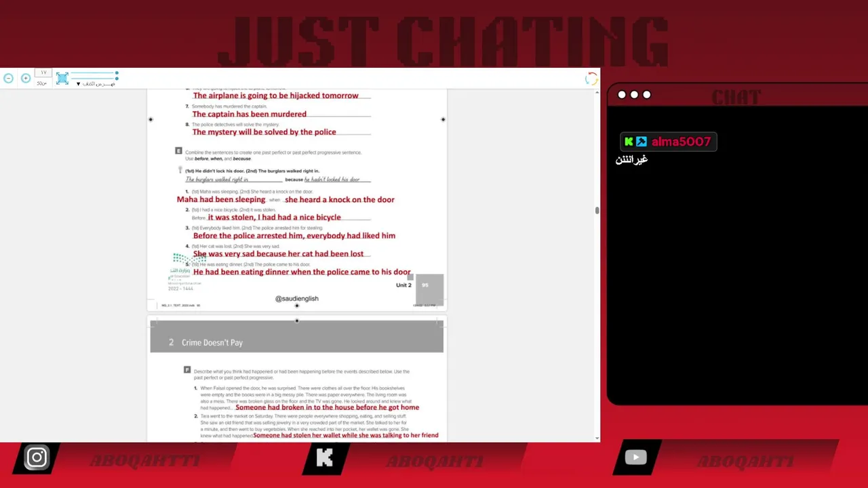Click the YouTube icon in the bottom bar
The height and width of the screenshot is (488, 868).
click(635, 457)
